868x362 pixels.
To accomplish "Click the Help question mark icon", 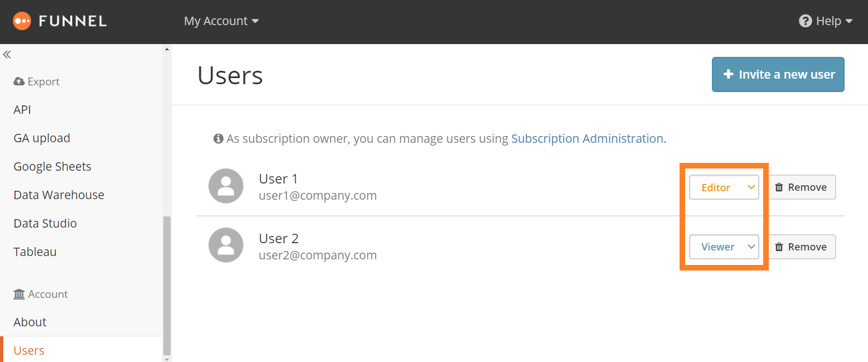I will (x=805, y=21).
